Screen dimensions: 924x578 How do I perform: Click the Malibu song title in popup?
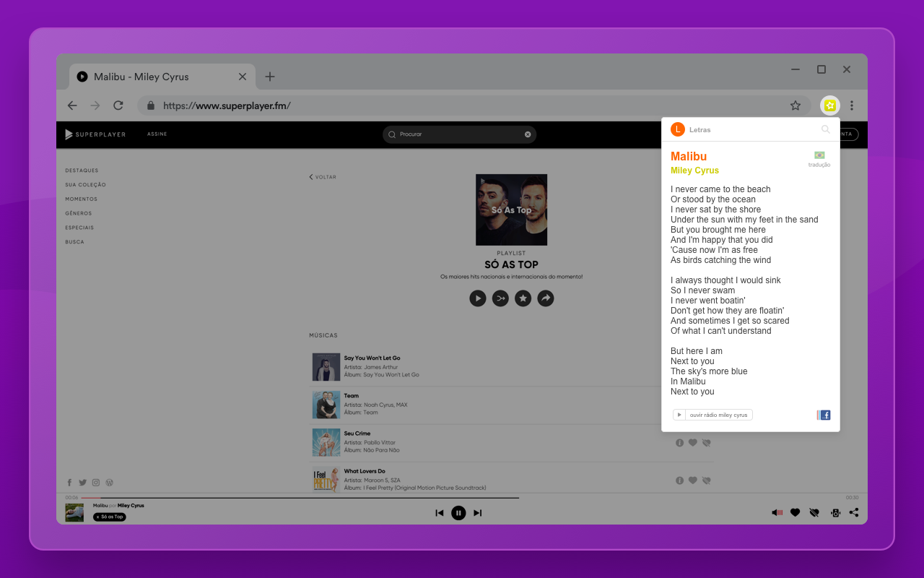click(x=689, y=156)
